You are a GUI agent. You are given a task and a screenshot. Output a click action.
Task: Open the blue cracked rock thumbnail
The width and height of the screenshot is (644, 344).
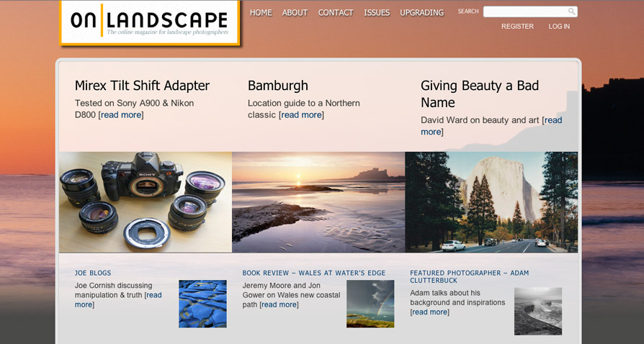202,304
